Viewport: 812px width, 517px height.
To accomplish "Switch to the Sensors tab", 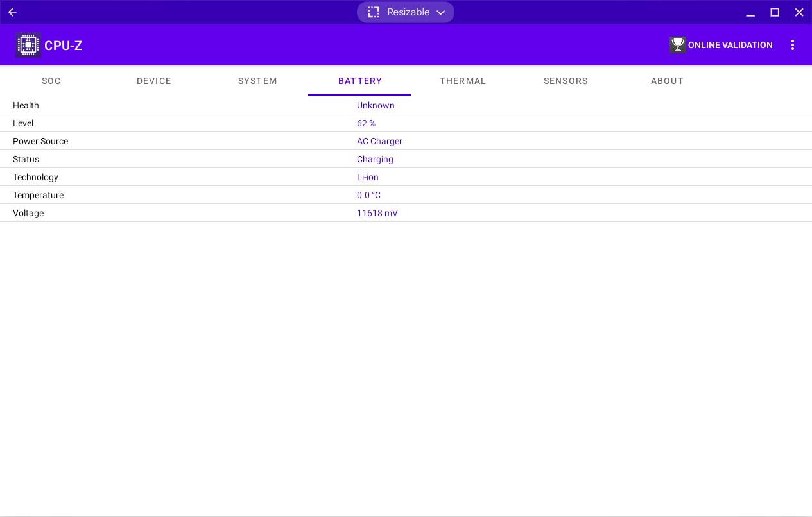I will click(566, 81).
